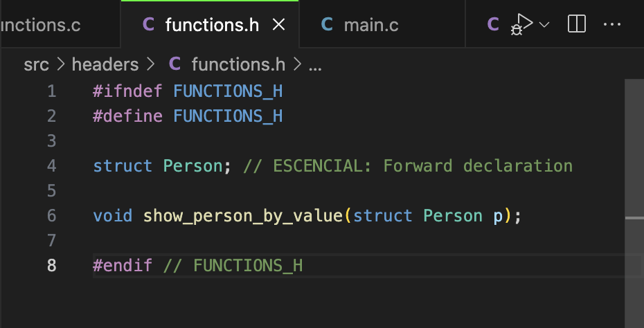Open the Split Editor Right icon
The width and height of the screenshot is (644, 328).
click(x=576, y=25)
